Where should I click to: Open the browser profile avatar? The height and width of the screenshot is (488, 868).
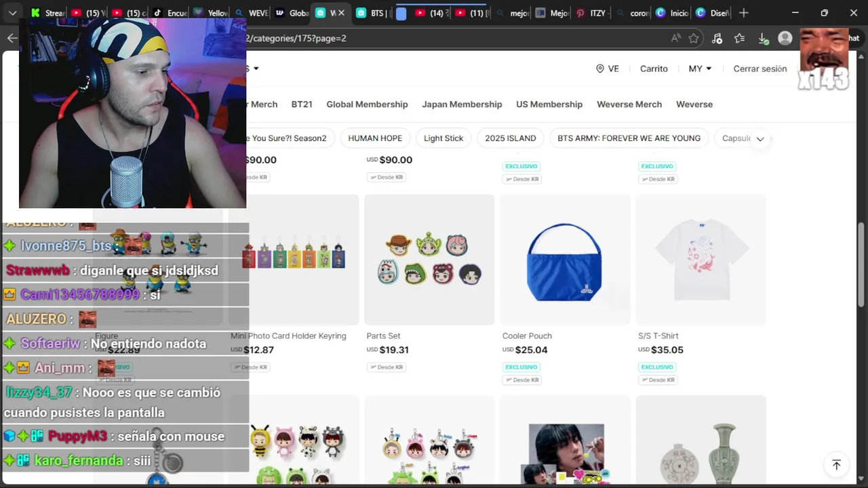click(785, 39)
